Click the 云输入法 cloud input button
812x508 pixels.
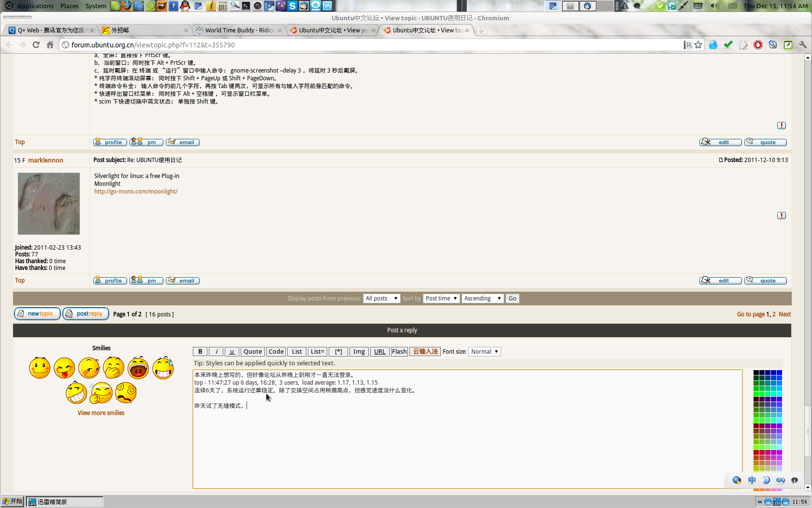tap(425, 351)
